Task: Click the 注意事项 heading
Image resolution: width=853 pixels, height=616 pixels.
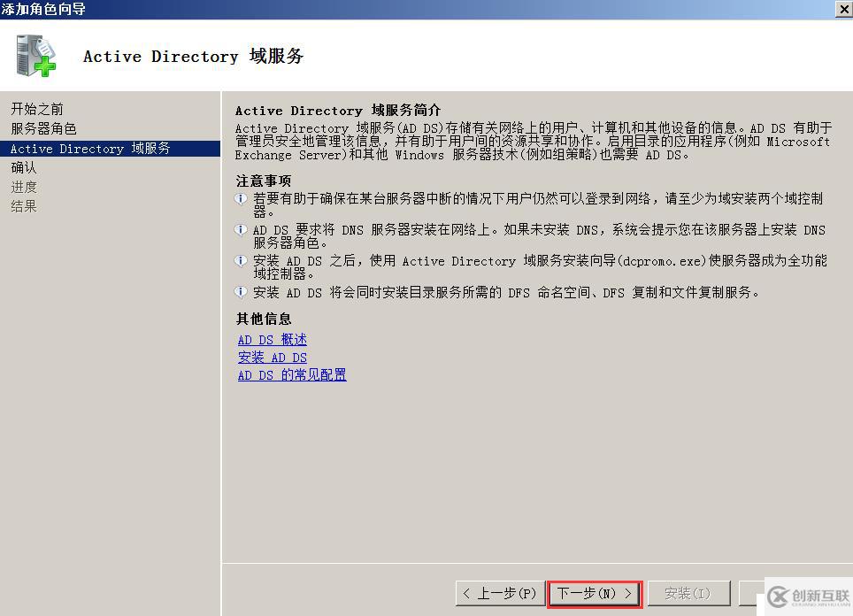Action: (264, 181)
